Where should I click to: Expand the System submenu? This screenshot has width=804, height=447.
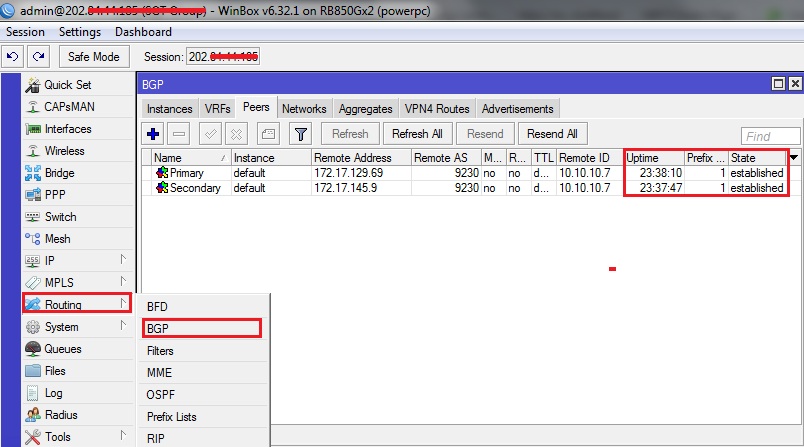[78, 327]
